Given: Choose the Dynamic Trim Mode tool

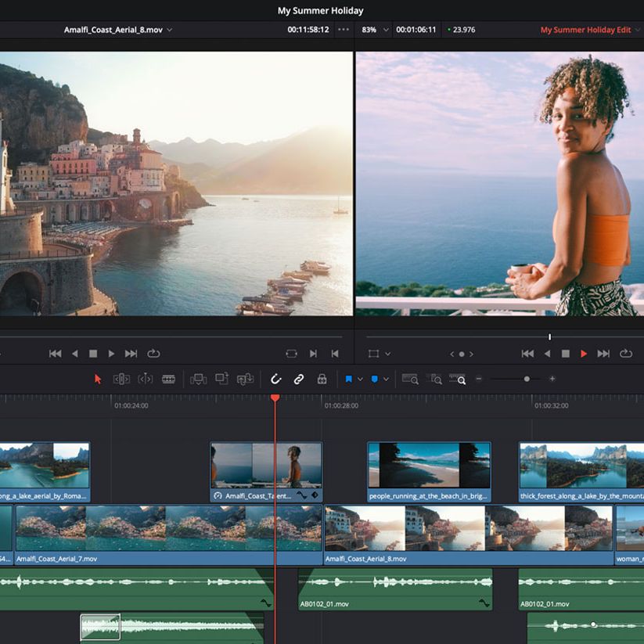Looking at the screenshot, I should [145, 379].
